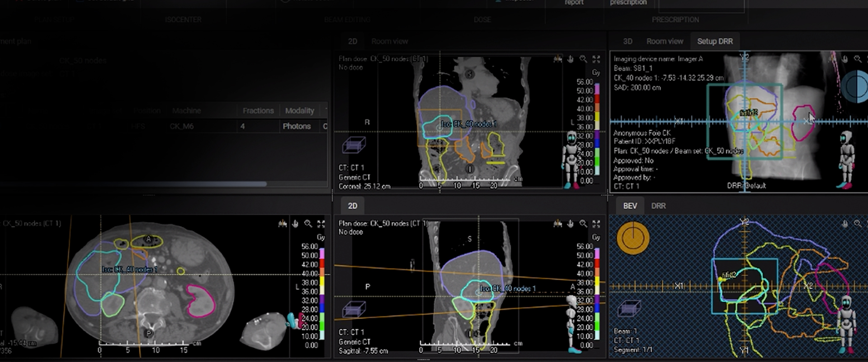This screenshot has height=362, width=868.
Task: Open the Room view tab next to 2D
Action: tap(390, 41)
